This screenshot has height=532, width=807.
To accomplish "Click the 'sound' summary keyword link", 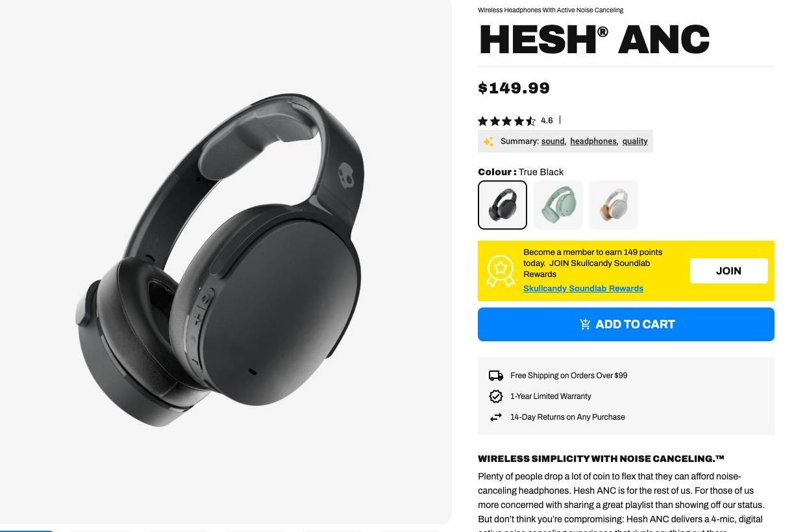I will 552,141.
